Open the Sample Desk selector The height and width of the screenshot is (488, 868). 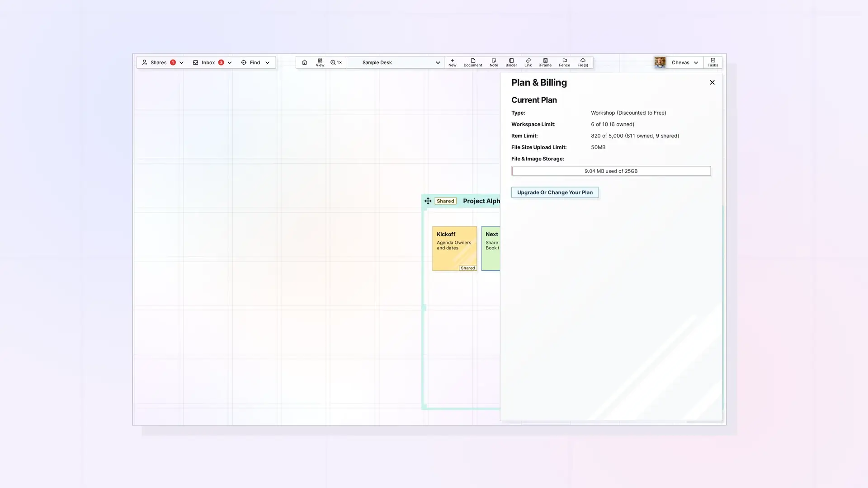tap(396, 62)
